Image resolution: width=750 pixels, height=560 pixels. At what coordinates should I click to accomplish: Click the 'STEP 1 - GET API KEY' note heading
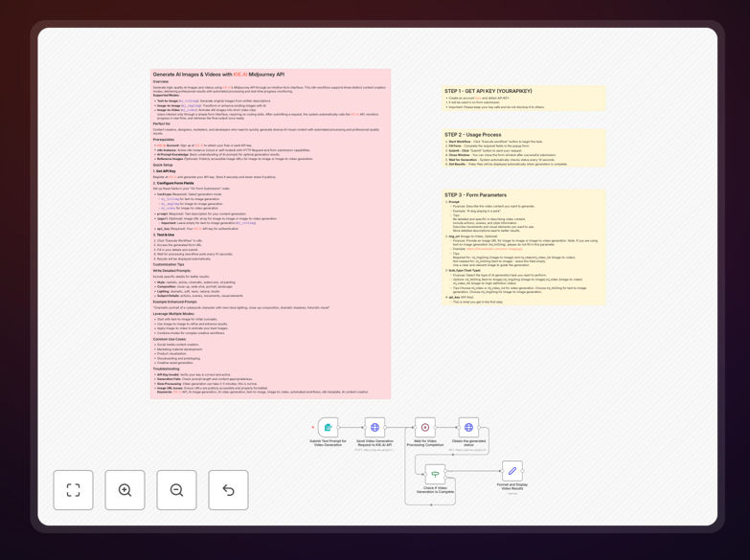coord(488,91)
